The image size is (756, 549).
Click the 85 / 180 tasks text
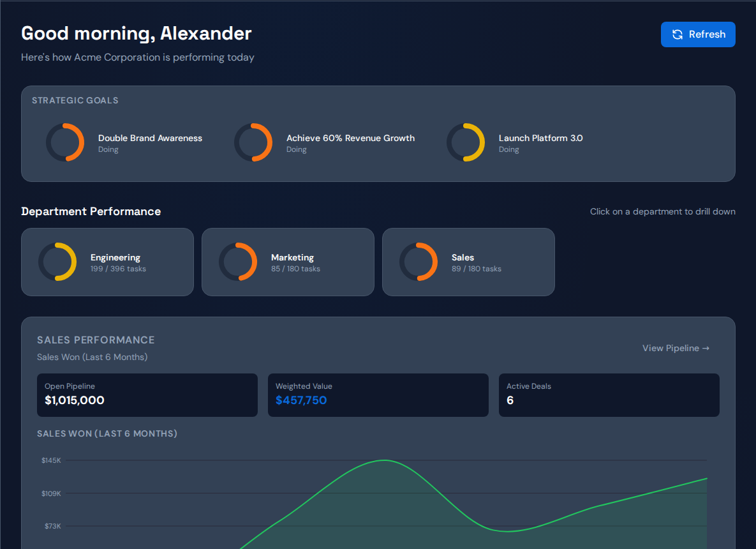295,269
